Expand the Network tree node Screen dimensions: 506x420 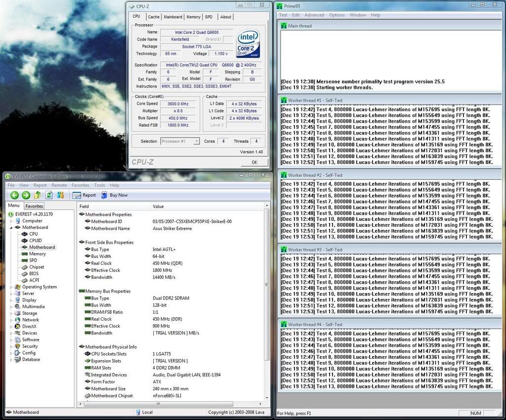[11, 320]
